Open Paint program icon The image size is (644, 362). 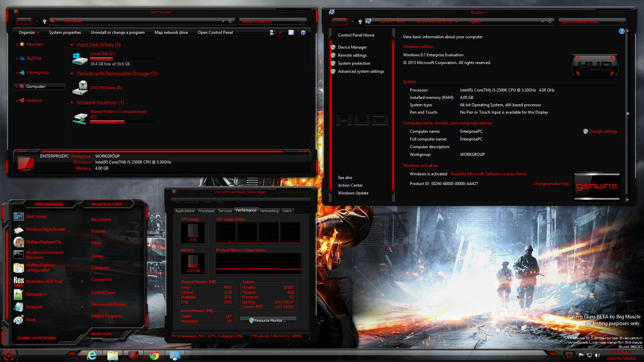(18, 320)
